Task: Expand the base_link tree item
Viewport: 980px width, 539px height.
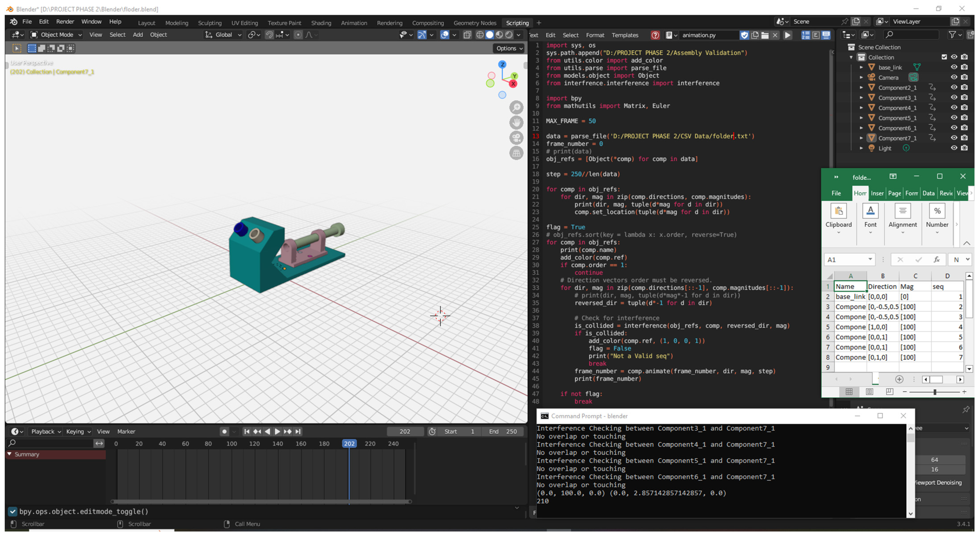Action: coord(861,67)
